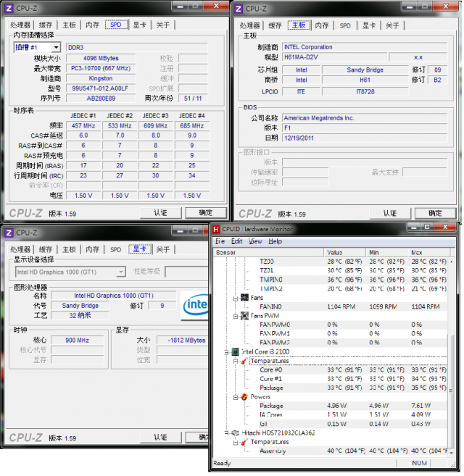Collapse the Fans tree node
The height and width of the screenshot is (476, 464).
tap(236, 298)
